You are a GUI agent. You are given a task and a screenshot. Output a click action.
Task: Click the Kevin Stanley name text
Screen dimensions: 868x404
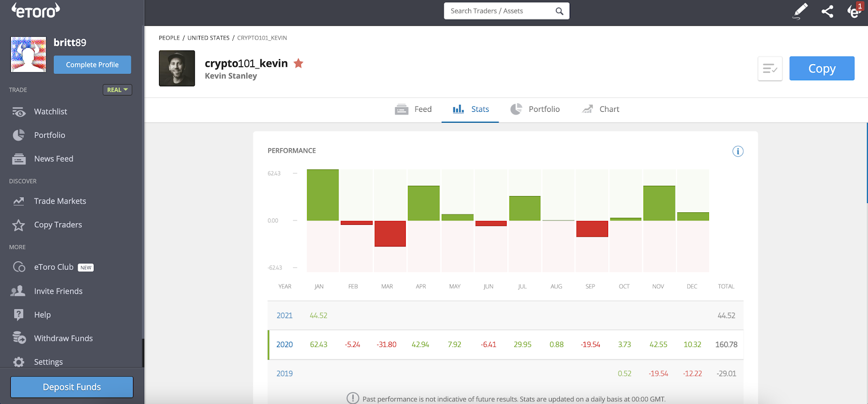point(231,76)
